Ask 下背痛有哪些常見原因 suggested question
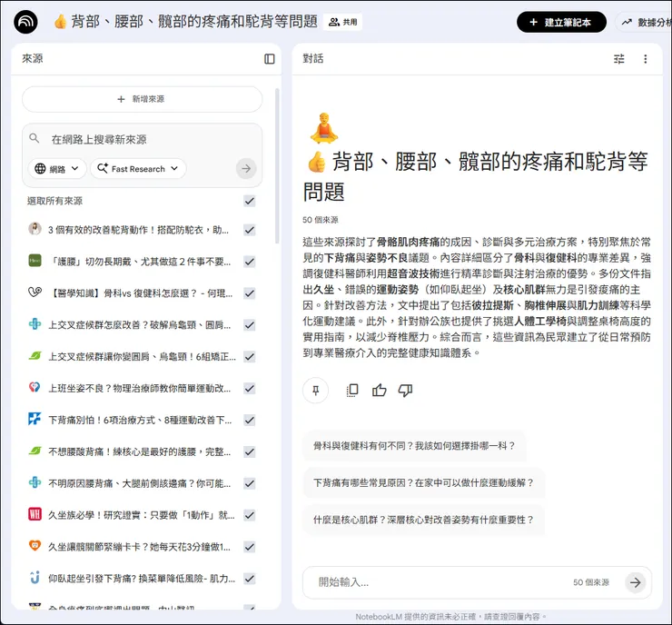Viewport: 672px width, 625px height. [x=423, y=482]
